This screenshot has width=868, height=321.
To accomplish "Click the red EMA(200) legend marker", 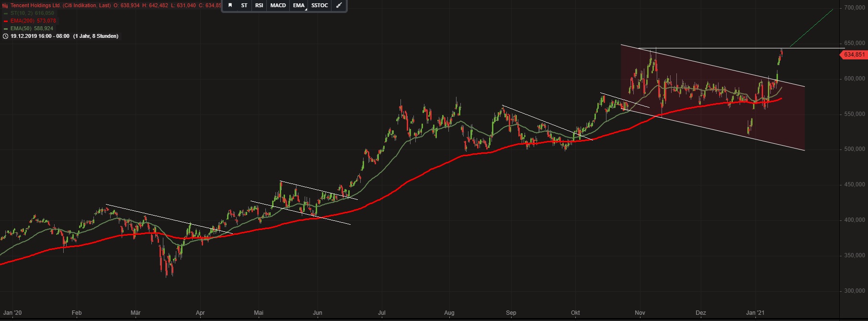I will [x=5, y=21].
